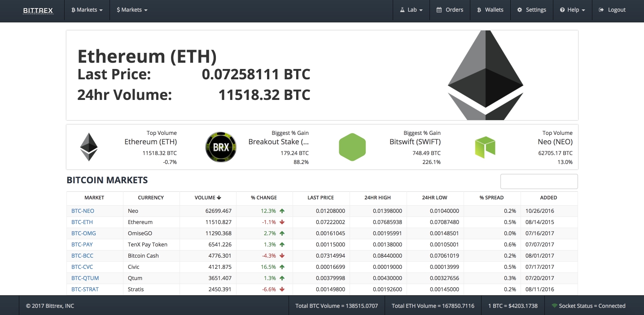Click Logout in the navbar
This screenshot has width=644, height=315.
(x=612, y=10)
